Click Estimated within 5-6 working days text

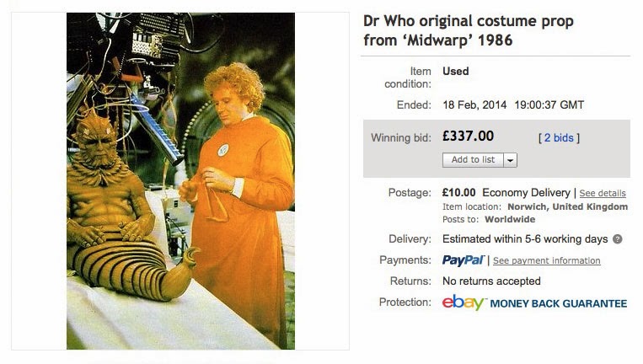[x=525, y=239]
